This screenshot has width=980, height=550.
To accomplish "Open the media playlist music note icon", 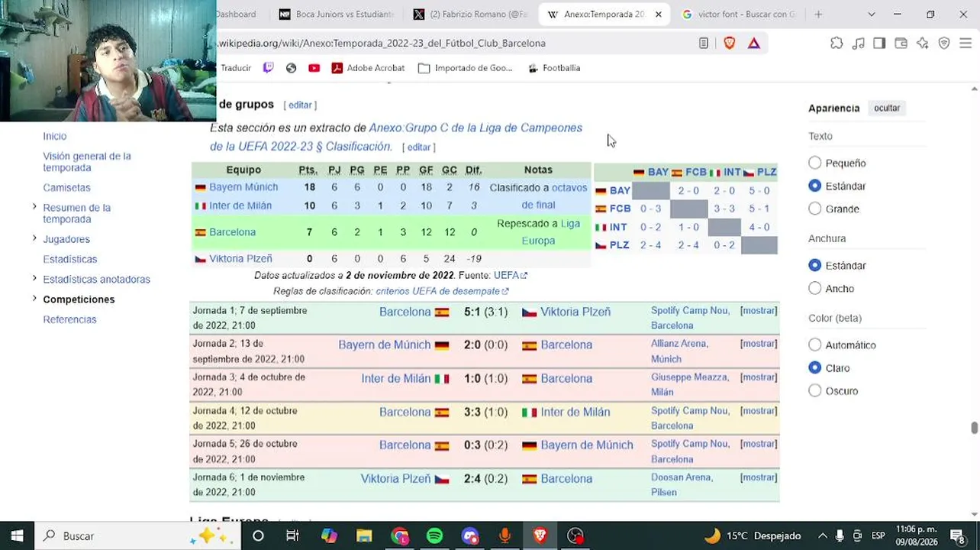I will coord(859,44).
